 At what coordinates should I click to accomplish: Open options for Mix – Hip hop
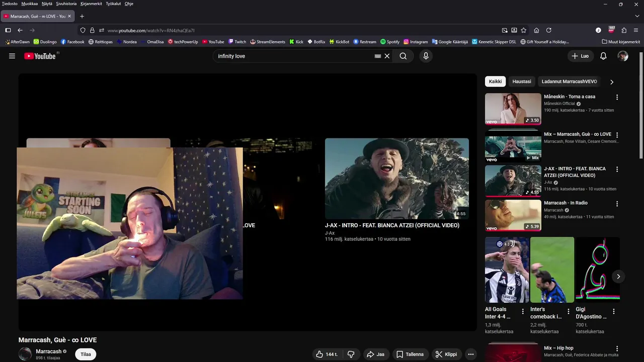[x=617, y=348]
